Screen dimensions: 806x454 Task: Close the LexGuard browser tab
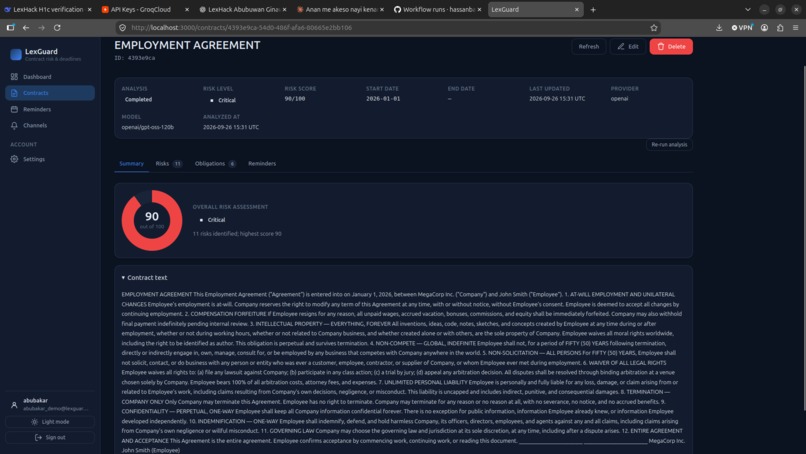(577, 9)
